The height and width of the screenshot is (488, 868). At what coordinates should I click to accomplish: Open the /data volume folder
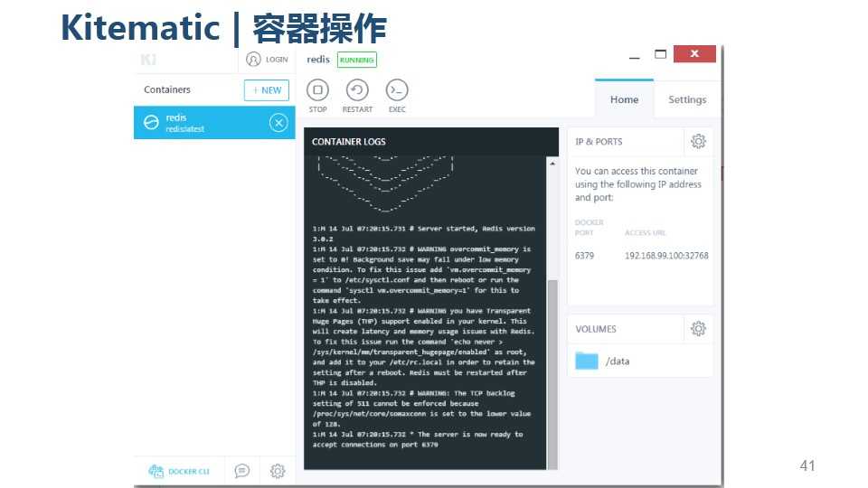pyautogui.click(x=587, y=361)
